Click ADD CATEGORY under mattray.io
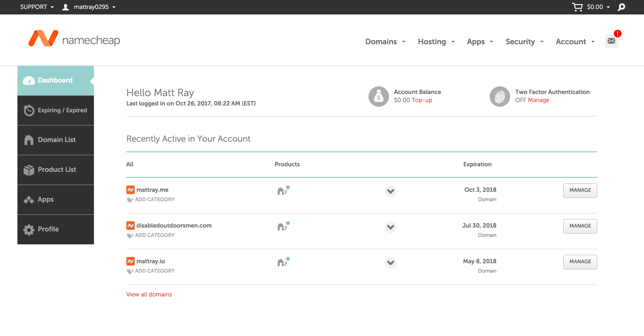This screenshot has width=644, height=336. tap(155, 271)
